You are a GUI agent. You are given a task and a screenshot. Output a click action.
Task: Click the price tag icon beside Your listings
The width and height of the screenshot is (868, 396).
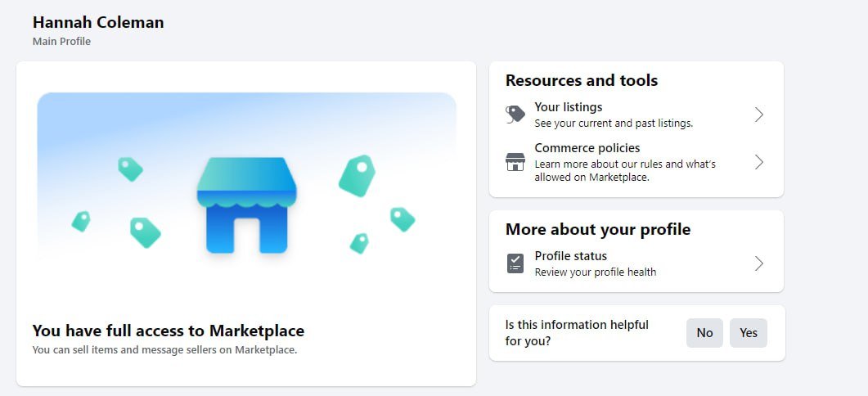click(515, 115)
